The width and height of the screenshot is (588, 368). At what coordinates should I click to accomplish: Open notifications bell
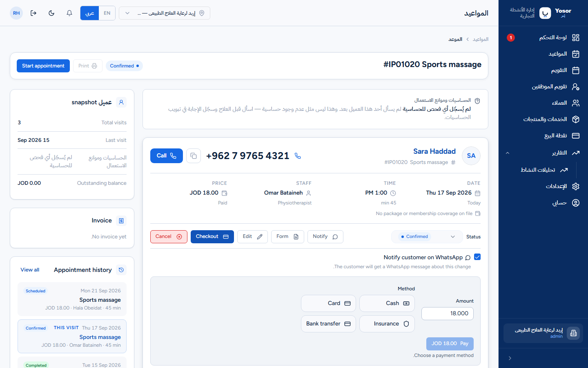[x=69, y=13]
